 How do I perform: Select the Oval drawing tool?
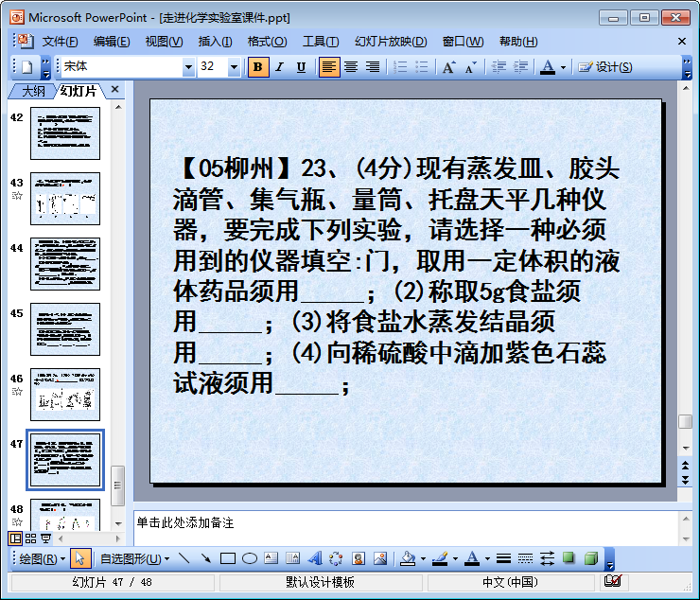tap(250, 558)
